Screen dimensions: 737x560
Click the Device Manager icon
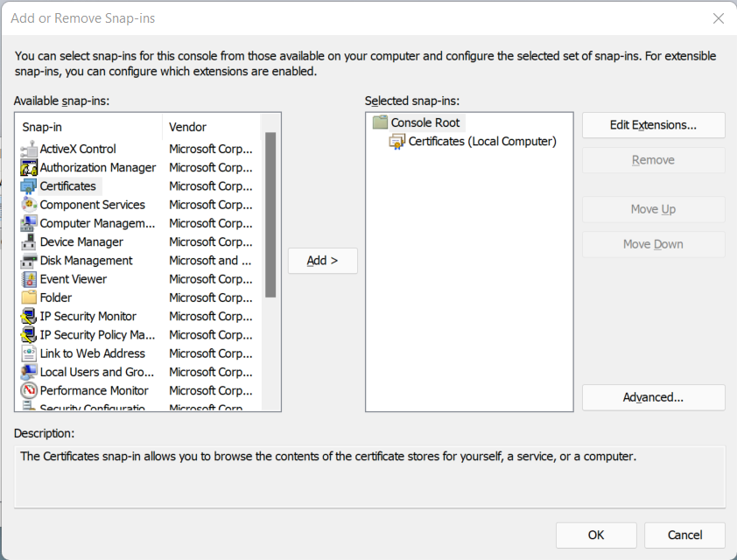(29, 242)
